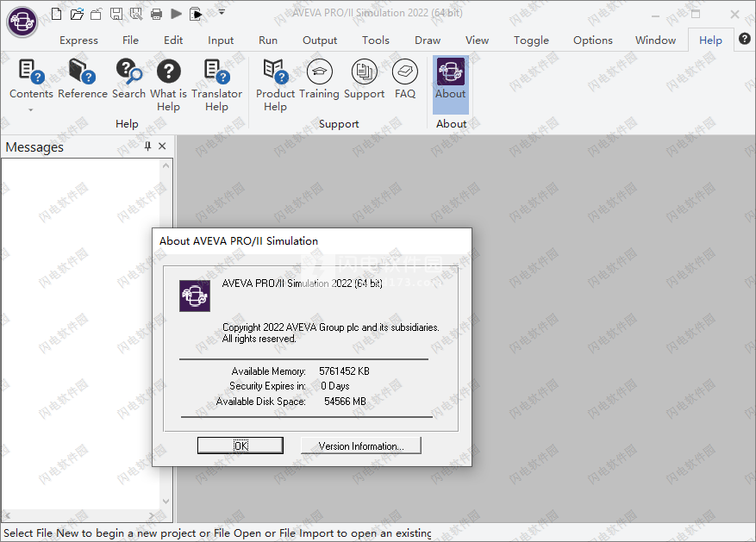Click the Print icon in quick access toolbar
The height and width of the screenshot is (542, 756).
[x=156, y=14]
